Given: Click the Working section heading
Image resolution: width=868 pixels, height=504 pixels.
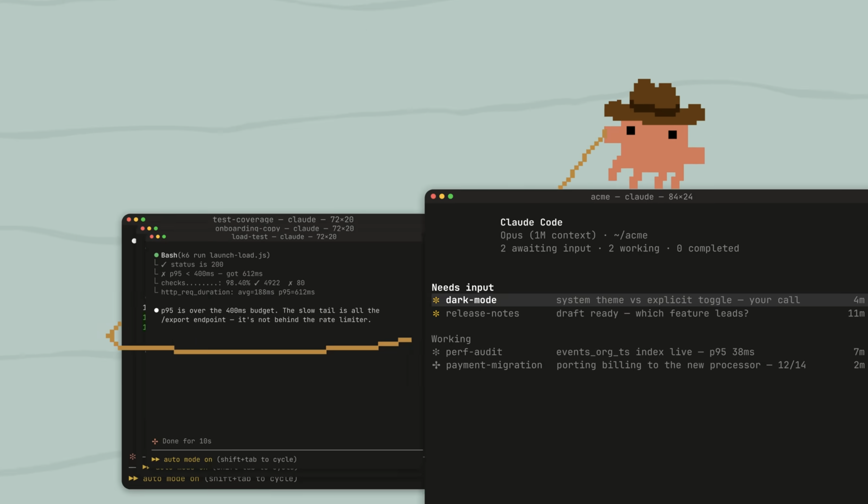Looking at the screenshot, I should tap(451, 339).
